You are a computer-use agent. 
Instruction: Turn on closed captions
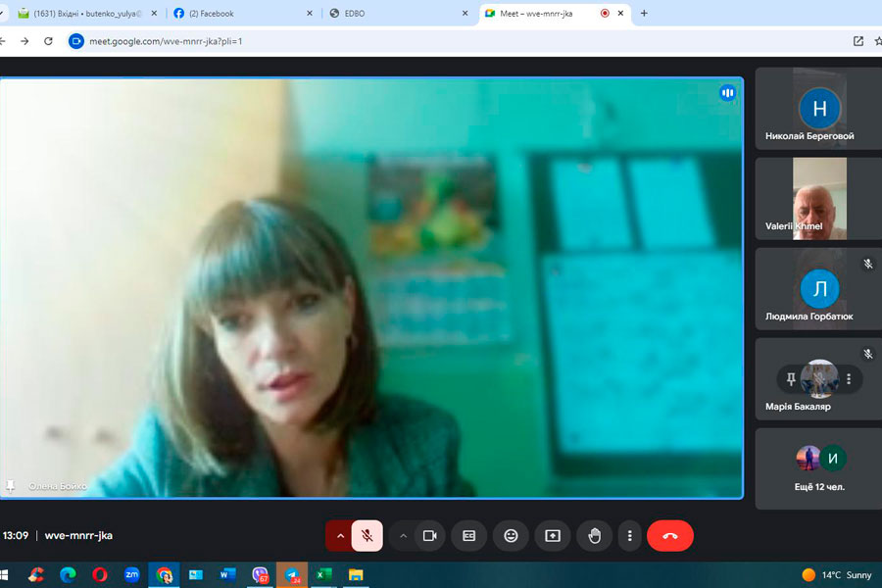[x=469, y=536]
